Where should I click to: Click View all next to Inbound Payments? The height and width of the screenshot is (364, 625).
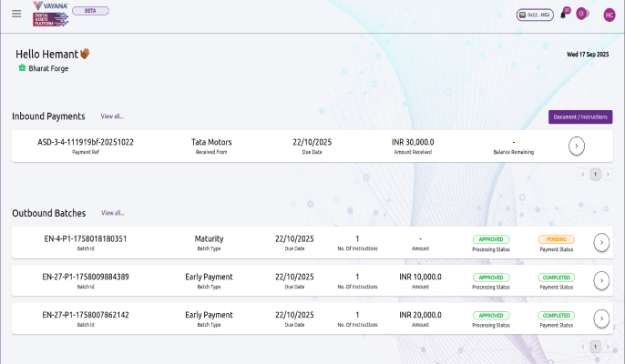click(x=112, y=116)
